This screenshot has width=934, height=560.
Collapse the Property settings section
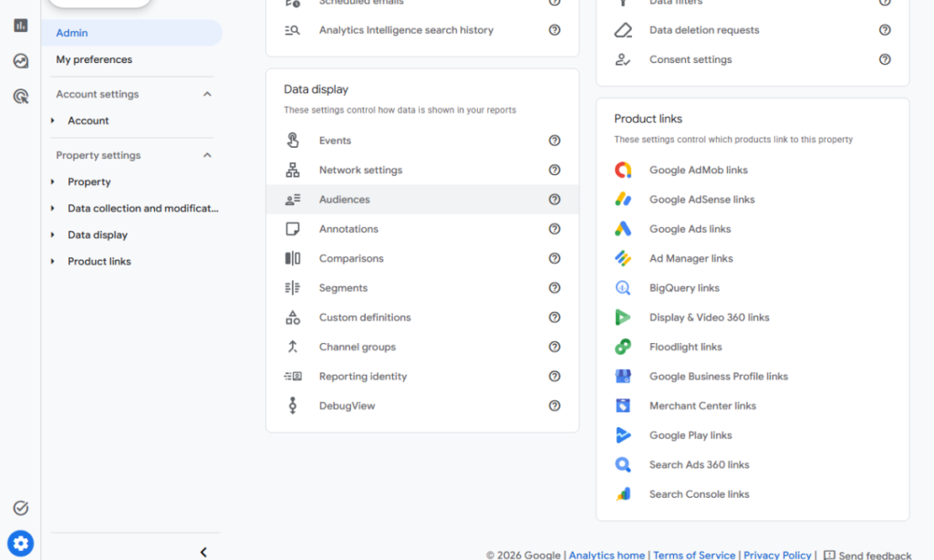pyautogui.click(x=207, y=155)
